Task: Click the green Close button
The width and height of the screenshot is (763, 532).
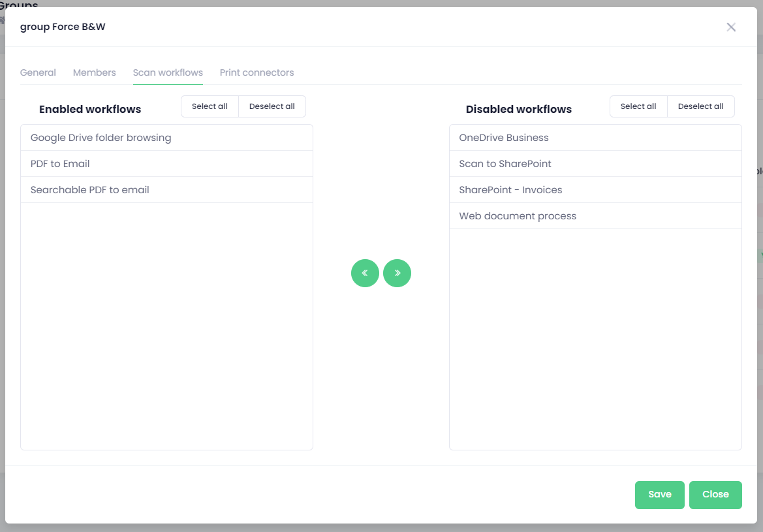Action: [x=715, y=495]
